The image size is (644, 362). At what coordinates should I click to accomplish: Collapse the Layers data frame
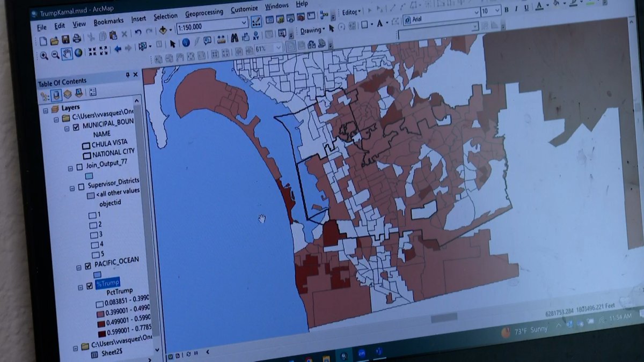45,110
